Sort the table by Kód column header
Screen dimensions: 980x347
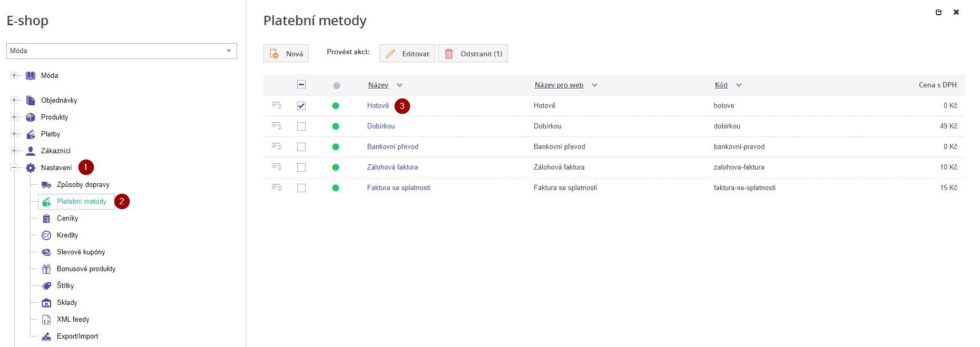(x=721, y=85)
